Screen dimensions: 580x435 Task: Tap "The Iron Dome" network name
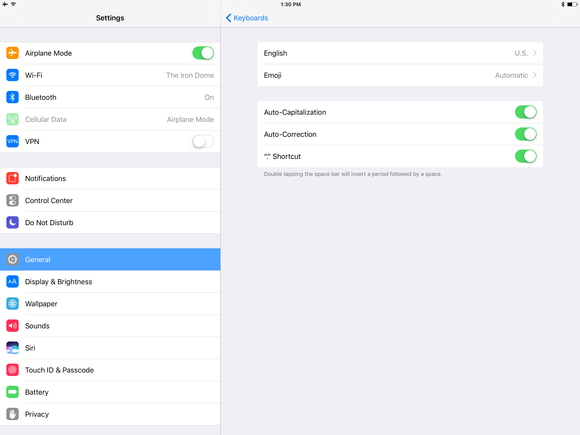tap(190, 75)
